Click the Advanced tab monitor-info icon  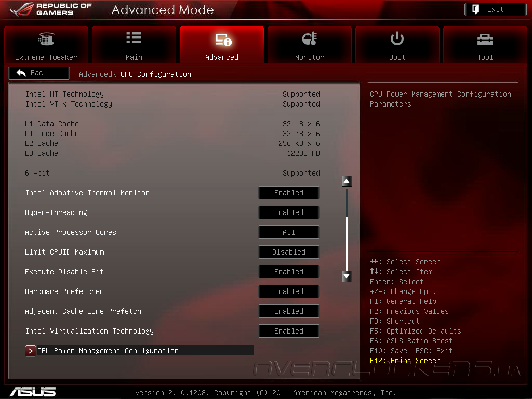(x=223, y=39)
